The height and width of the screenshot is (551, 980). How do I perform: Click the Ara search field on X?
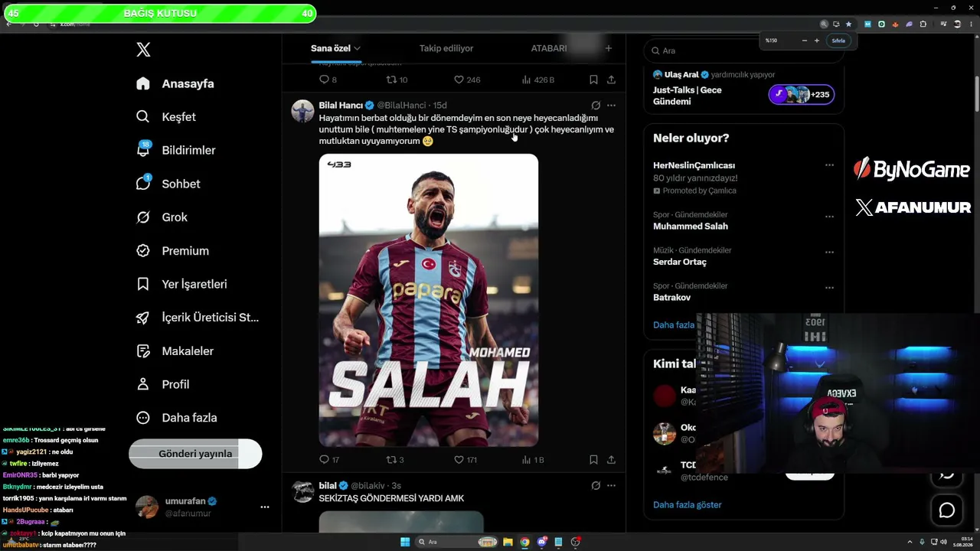[744, 51]
